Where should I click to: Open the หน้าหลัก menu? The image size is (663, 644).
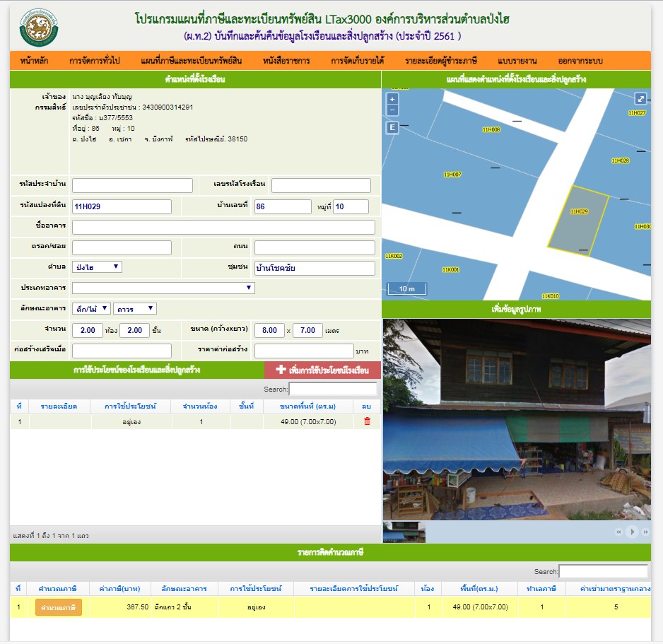point(34,61)
